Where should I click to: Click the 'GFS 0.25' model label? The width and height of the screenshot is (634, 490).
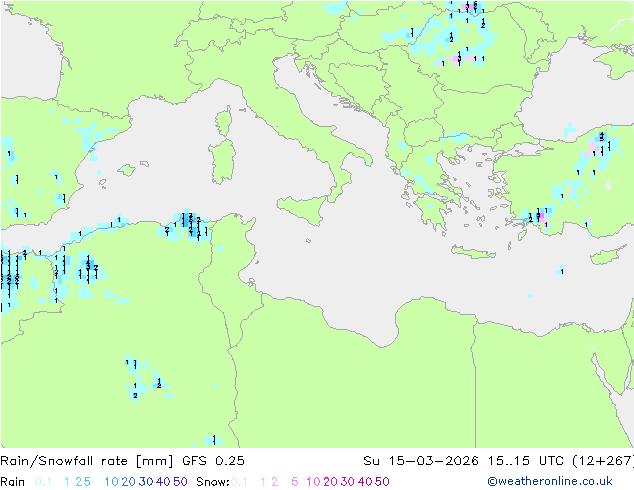tap(213, 461)
